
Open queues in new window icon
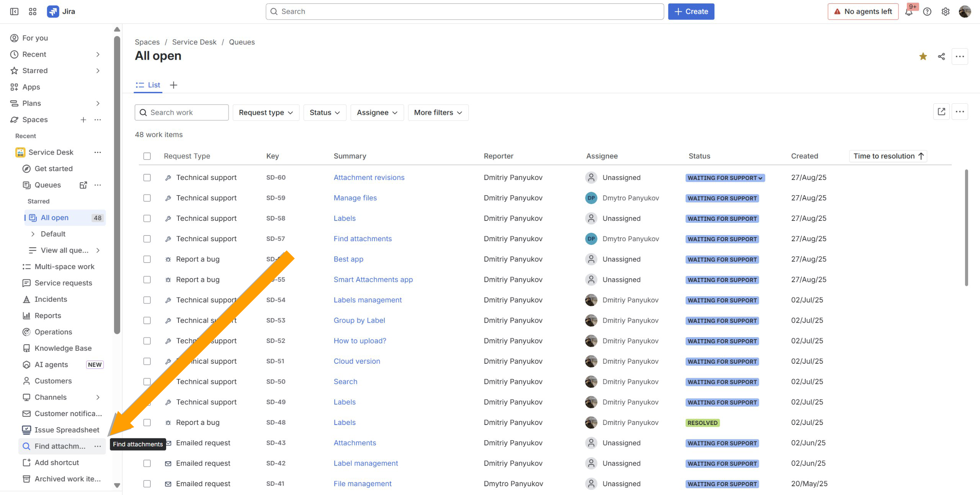coord(83,185)
